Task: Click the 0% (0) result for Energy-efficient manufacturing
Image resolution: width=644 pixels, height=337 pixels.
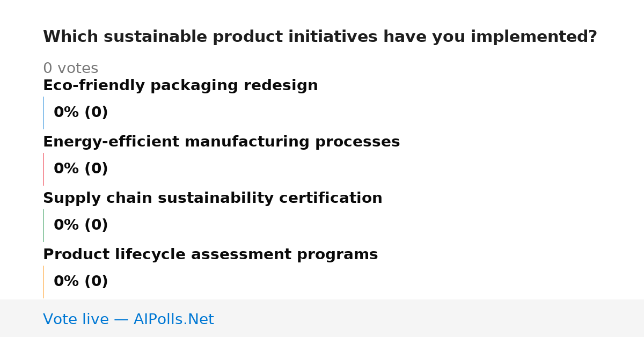Action: tap(80, 169)
